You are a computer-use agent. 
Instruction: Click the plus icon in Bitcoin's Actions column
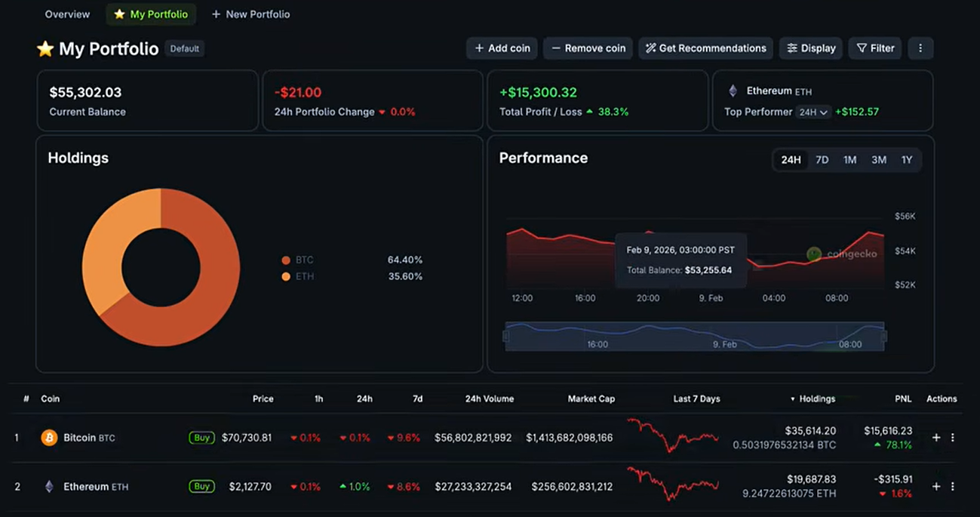tap(935, 437)
